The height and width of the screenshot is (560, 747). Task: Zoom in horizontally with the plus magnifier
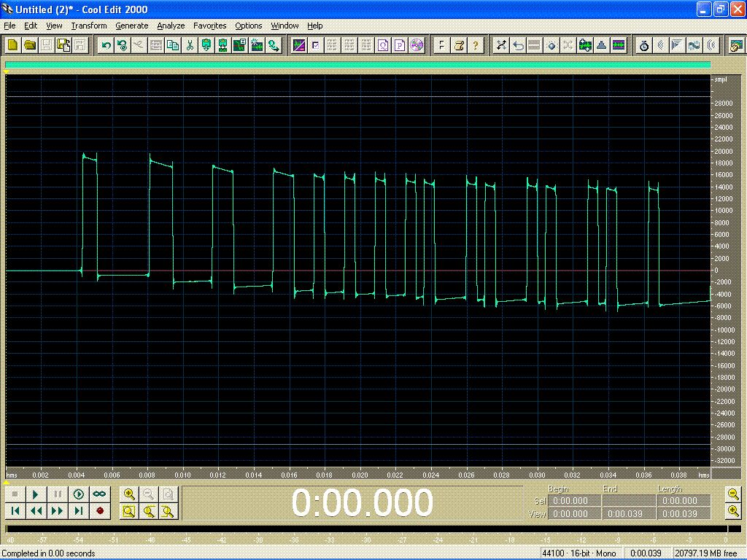tap(129, 494)
